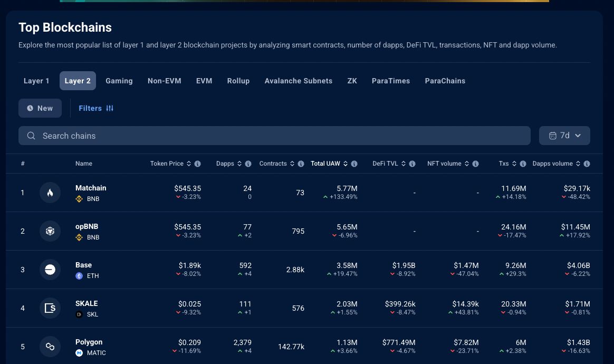Click the opBNB cube logo icon

click(50, 231)
